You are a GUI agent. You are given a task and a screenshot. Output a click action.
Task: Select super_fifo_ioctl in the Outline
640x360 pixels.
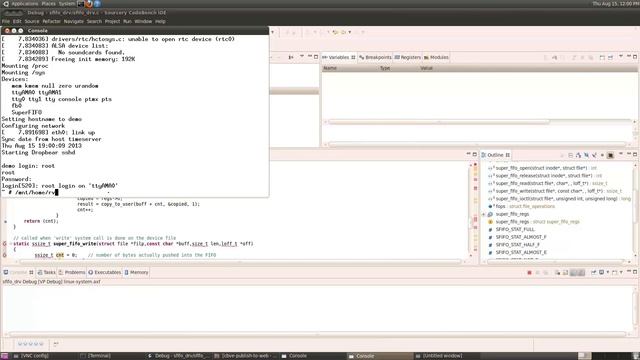559,199
